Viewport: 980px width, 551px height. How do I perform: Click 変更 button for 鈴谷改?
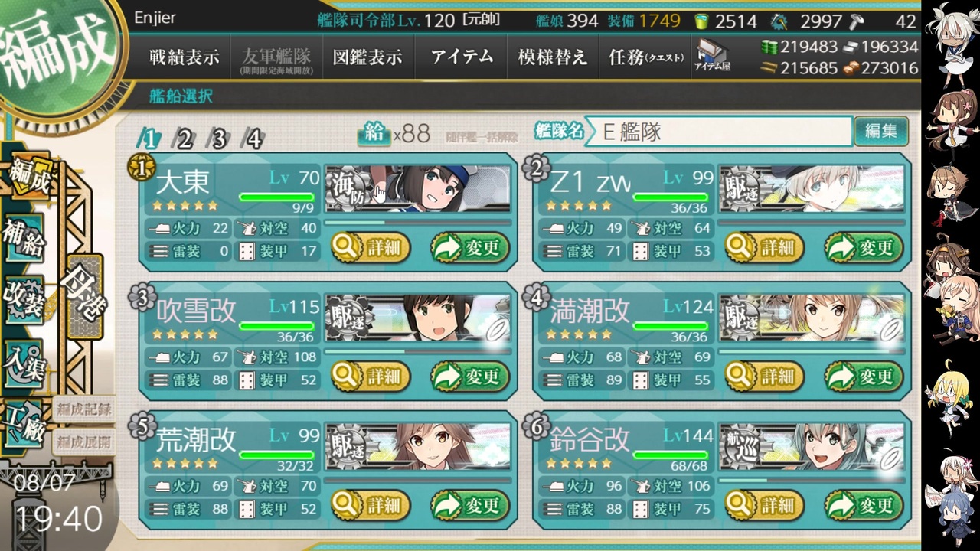coord(864,505)
